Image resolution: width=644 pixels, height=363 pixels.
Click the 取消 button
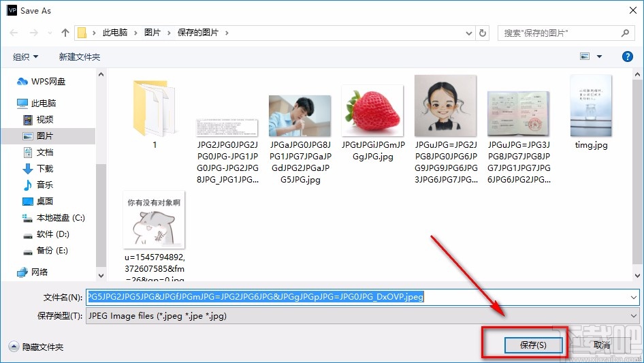602,345
